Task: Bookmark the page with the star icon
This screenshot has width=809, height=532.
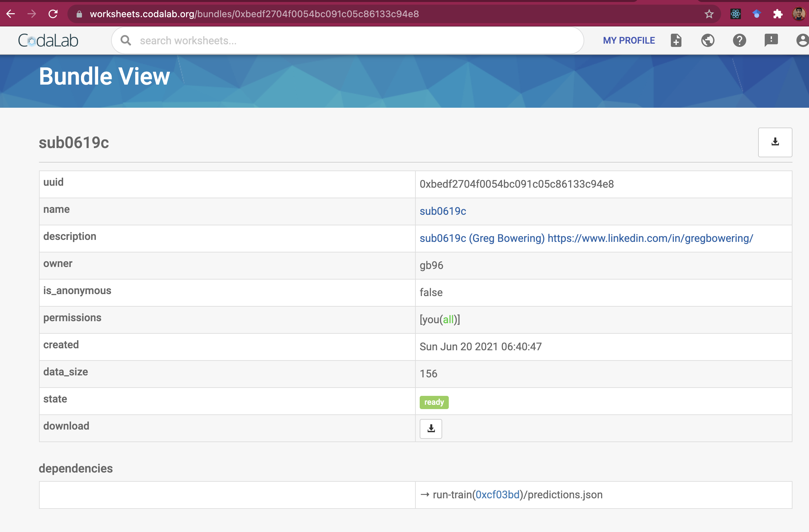Action: click(709, 14)
